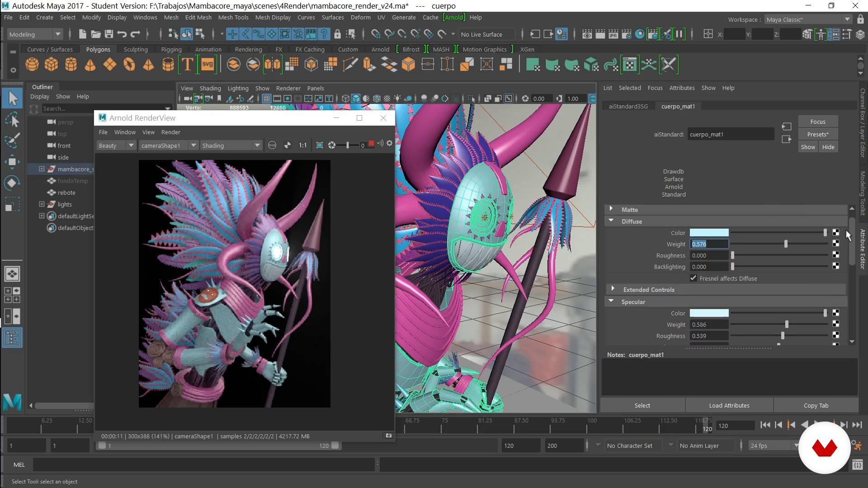The height and width of the screenshot is (488, 868).
Task: Click the RenderView settings gear icon
Action: 389,144
